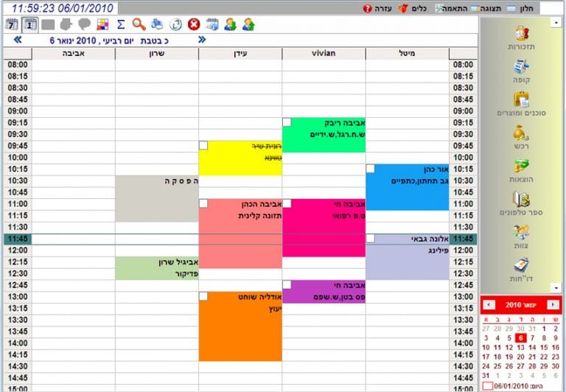Click the magnifying glass search icon
The height and width of the screenshot is (392, 566).
pyautogui.click(x=139, y=24)
